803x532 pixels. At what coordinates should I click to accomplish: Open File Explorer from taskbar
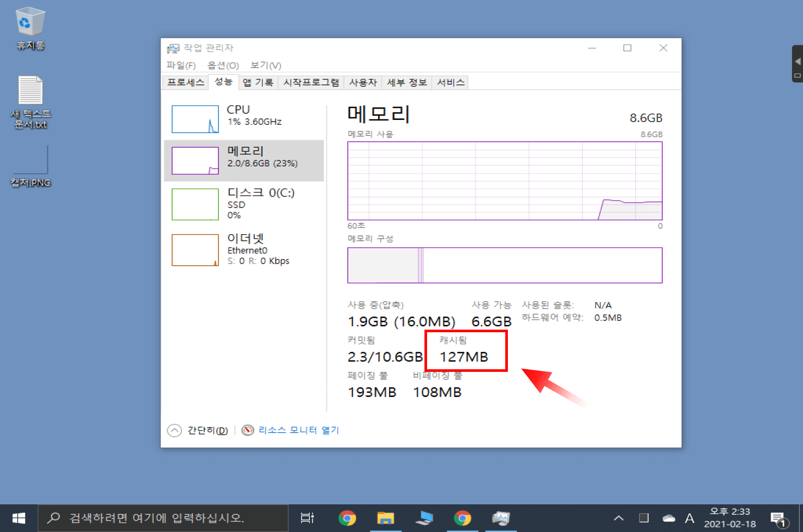click(385, 518)
